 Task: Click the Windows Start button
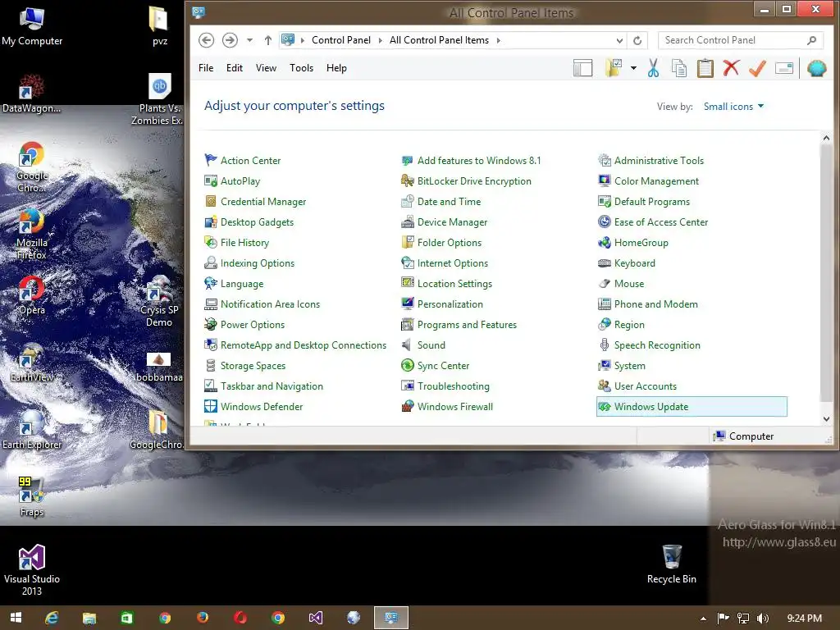point(16,618)
